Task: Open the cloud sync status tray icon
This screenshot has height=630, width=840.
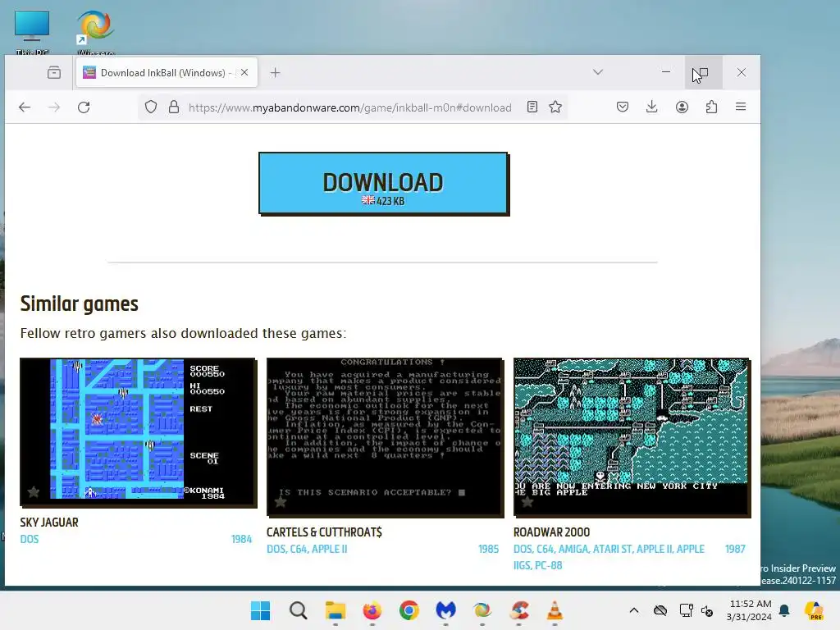Action: pyautogui.click(x=660, y=610)
